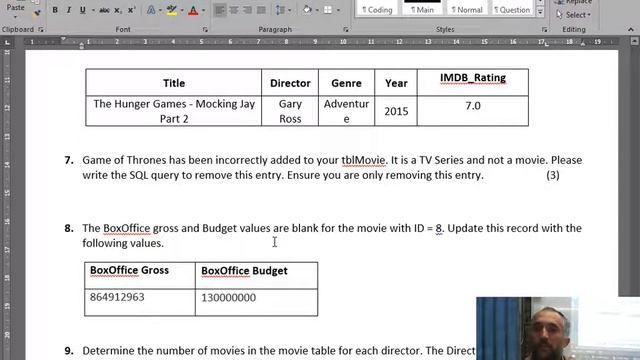Viewport: 640px width, 360px height.
Task: Apply the Main style
Action: point(422,9)
